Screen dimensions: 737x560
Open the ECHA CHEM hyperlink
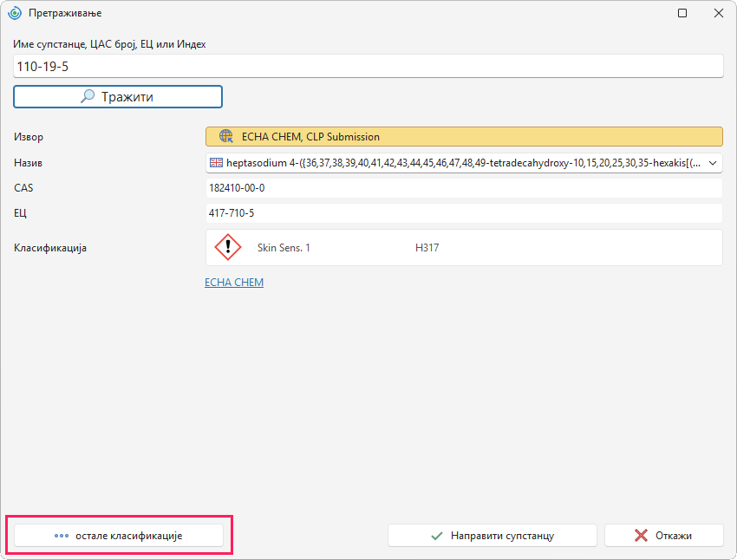[234, 283]
